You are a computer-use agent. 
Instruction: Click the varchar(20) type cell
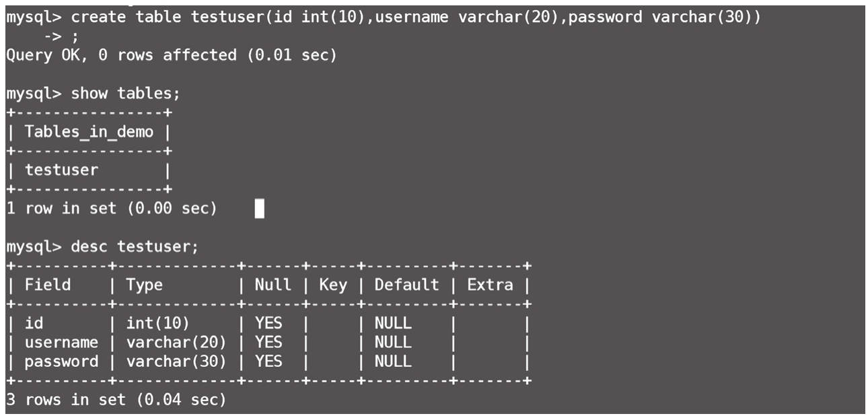coord(176,343)
